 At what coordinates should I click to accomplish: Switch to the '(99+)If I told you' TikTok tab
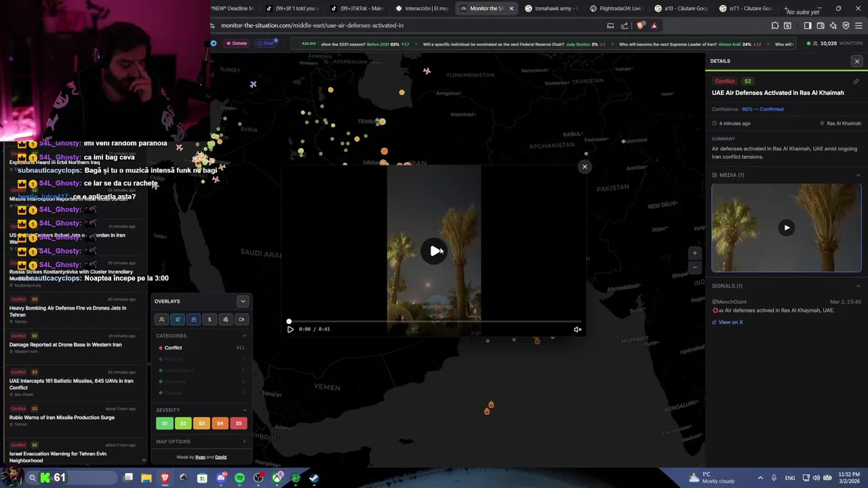click(x=292, y=8)
